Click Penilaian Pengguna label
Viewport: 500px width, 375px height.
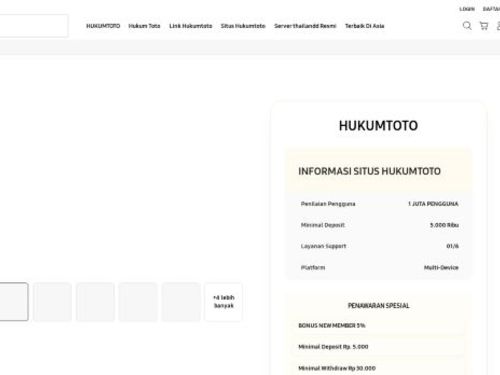tap(328, 204)
